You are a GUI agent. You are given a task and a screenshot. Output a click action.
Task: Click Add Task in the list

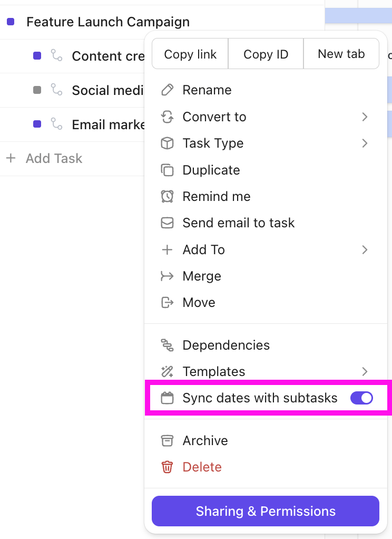(x=54, y=158)
